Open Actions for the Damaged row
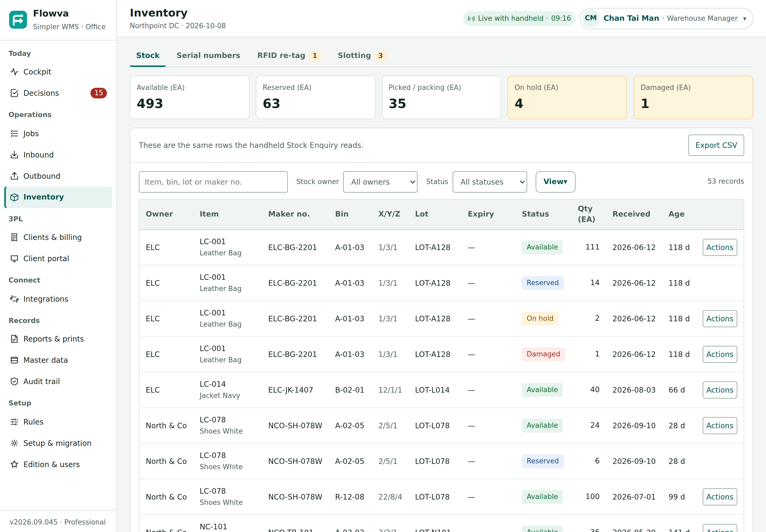Screen dimensions: 766x532 [x=720, y=354]
